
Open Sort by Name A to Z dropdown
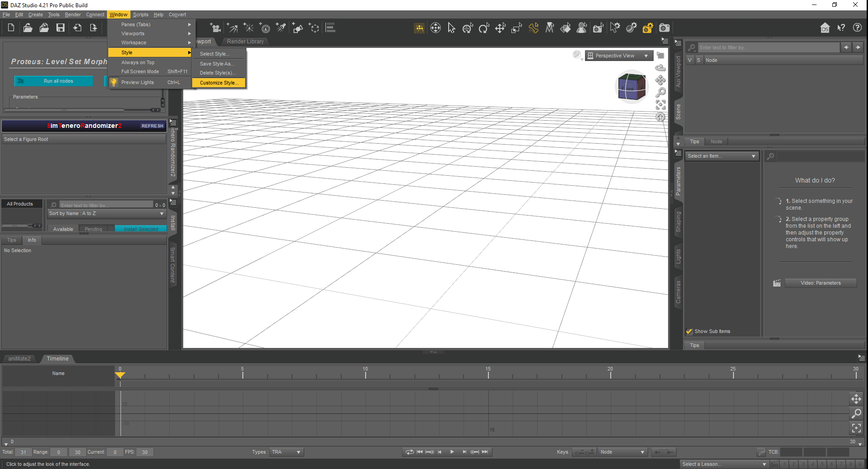(x=107, y=213)
